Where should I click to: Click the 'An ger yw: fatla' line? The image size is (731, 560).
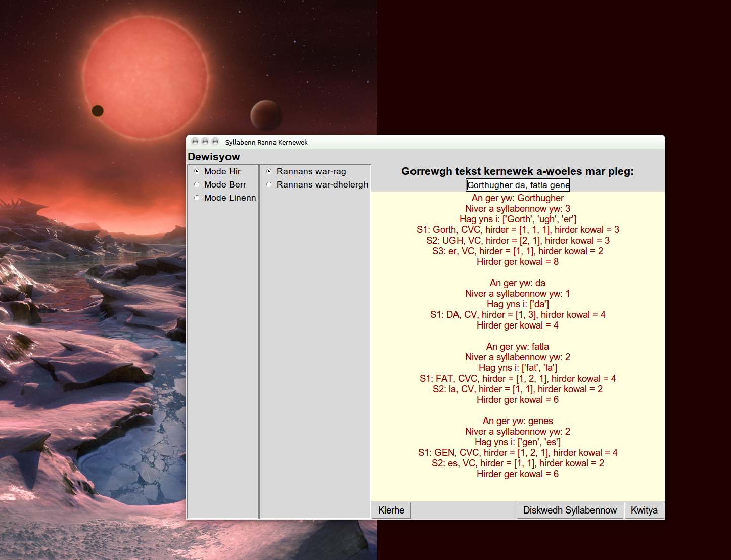[518, 347]
